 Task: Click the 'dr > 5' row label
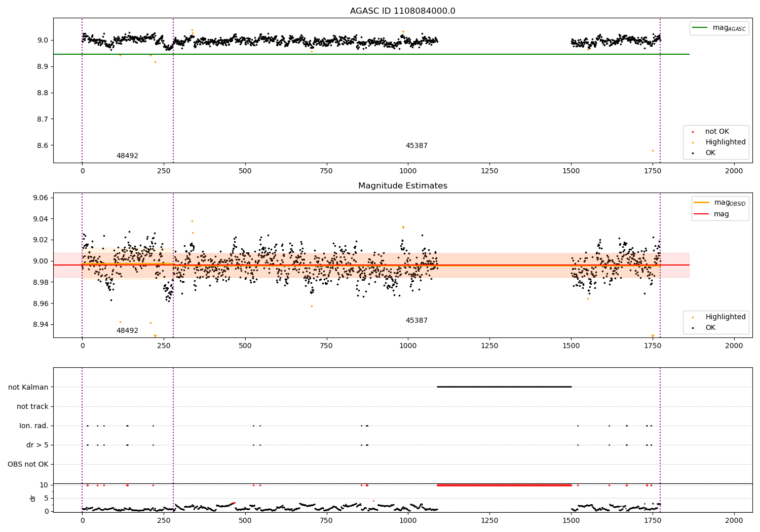tap(37, 445)
